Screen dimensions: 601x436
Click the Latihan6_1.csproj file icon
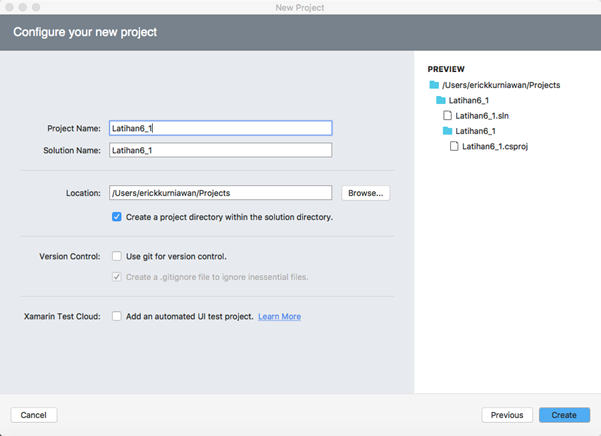455,146
